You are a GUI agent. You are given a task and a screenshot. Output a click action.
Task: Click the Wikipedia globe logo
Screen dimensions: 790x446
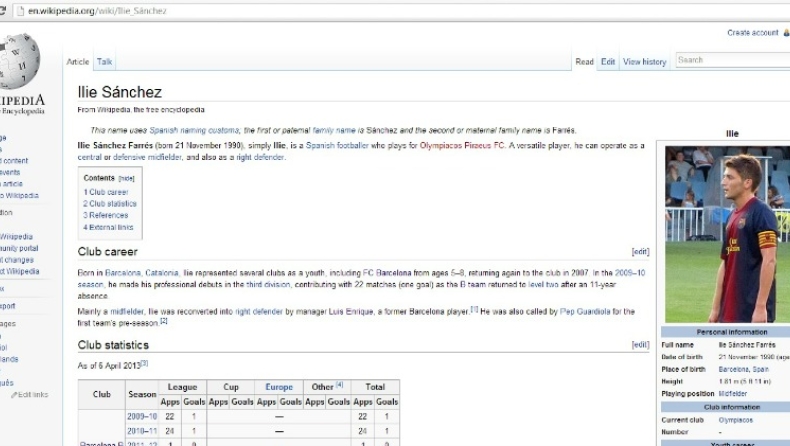[20, 61]
